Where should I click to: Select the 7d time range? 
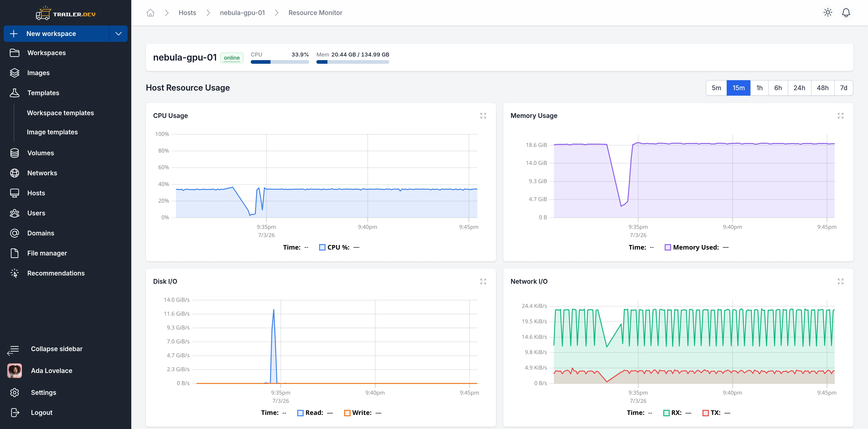[x=843, y=88]
